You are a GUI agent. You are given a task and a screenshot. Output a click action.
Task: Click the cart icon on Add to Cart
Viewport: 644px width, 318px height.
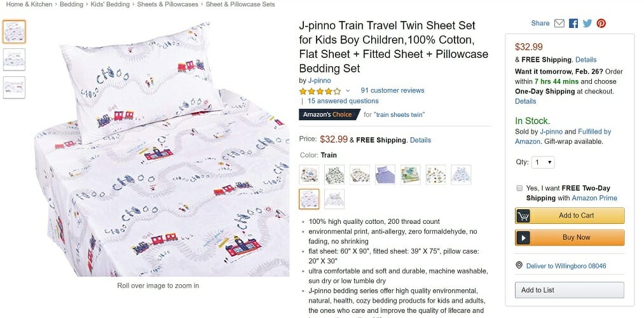point(523,216)
